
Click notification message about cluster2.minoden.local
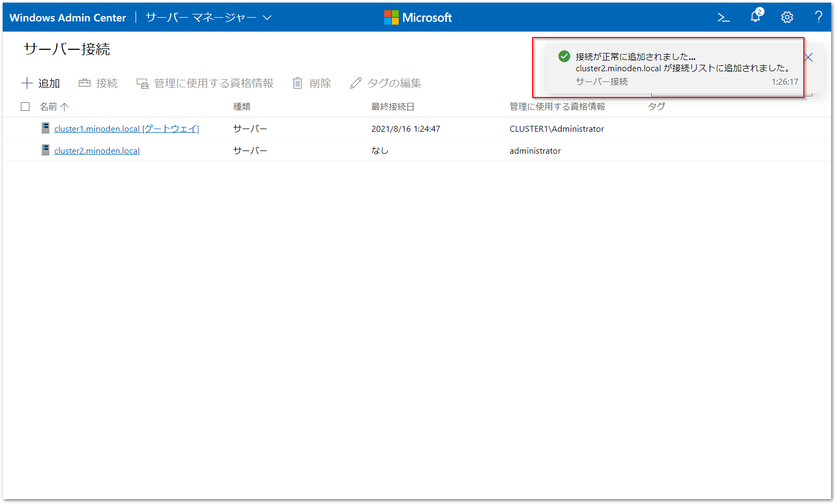pos(684,68)
